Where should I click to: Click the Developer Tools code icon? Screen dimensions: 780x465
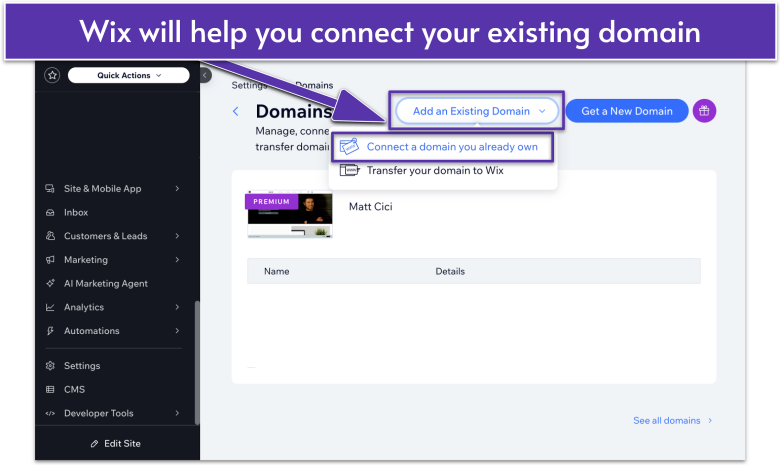[50, 413]
